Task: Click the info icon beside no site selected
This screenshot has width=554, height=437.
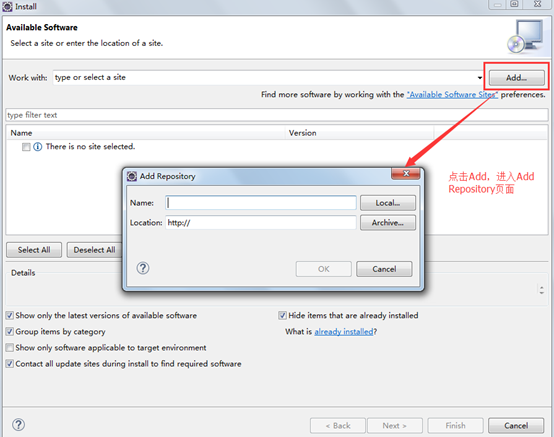Action: click(37, 147)
